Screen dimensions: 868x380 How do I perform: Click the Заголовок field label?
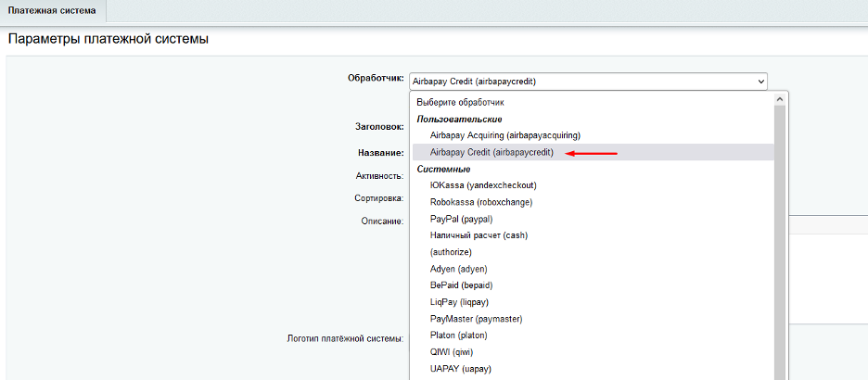coord(379,126)
